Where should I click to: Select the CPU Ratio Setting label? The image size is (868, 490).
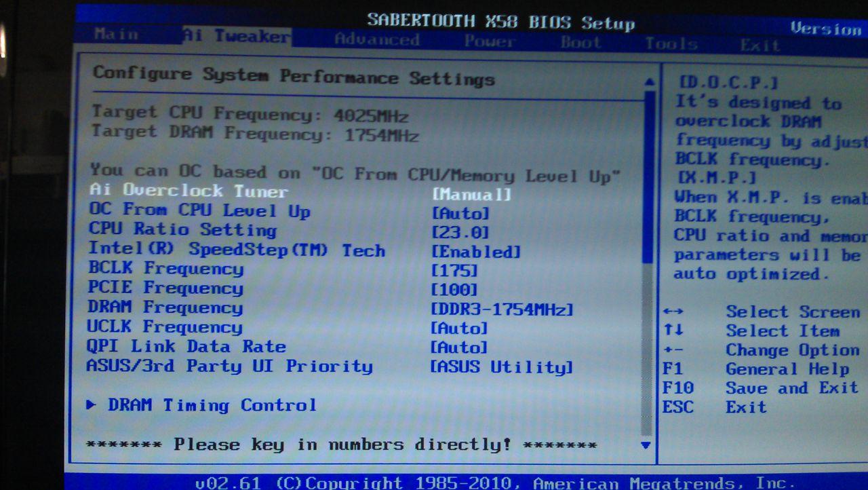coord(183,229)
